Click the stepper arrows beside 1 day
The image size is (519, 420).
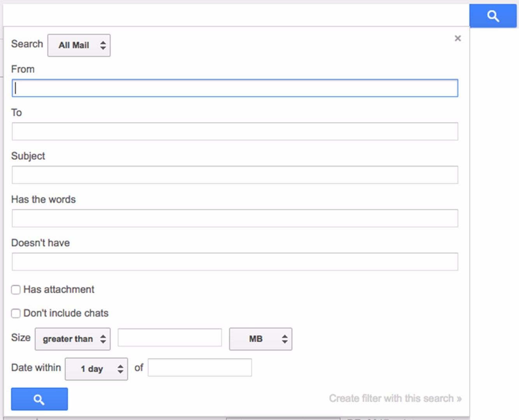tap(121, 369)
